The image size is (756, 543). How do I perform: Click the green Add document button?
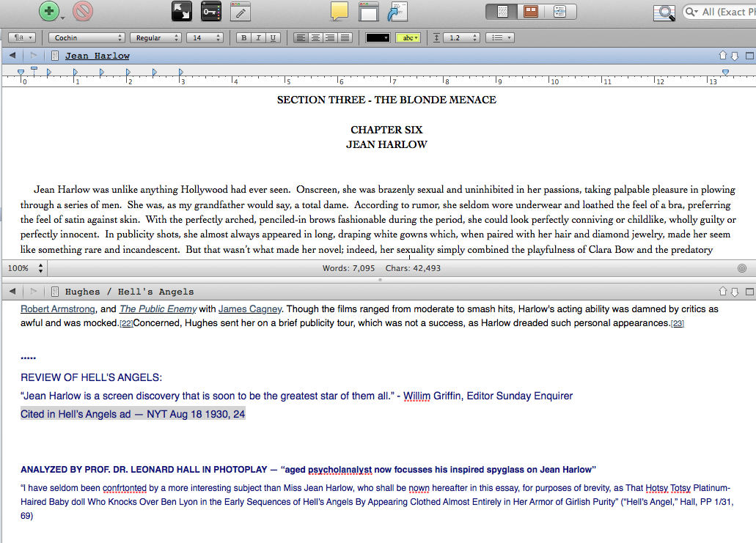point(49,11)
